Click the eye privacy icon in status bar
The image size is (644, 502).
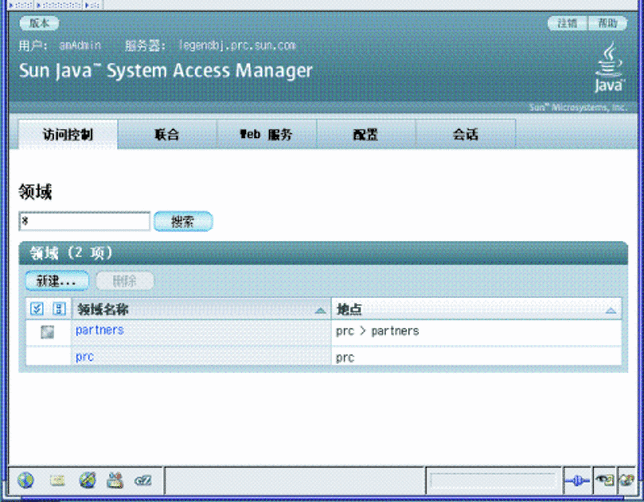point(605,480)
